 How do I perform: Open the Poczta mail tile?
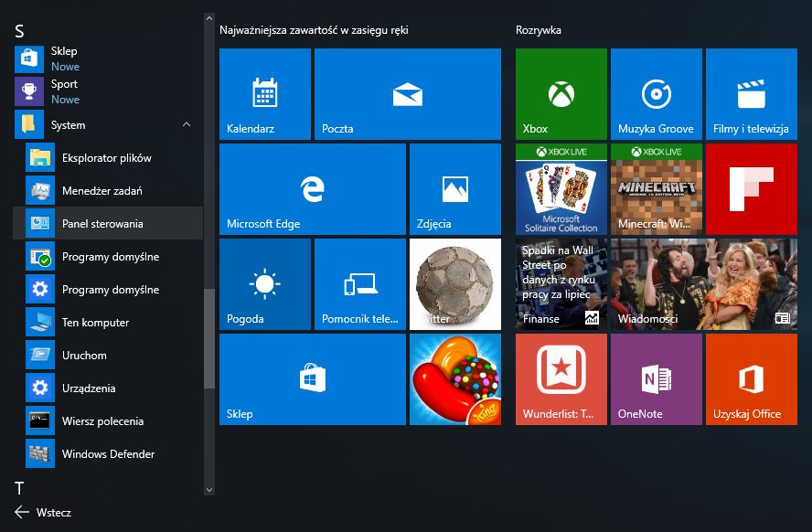407,94
